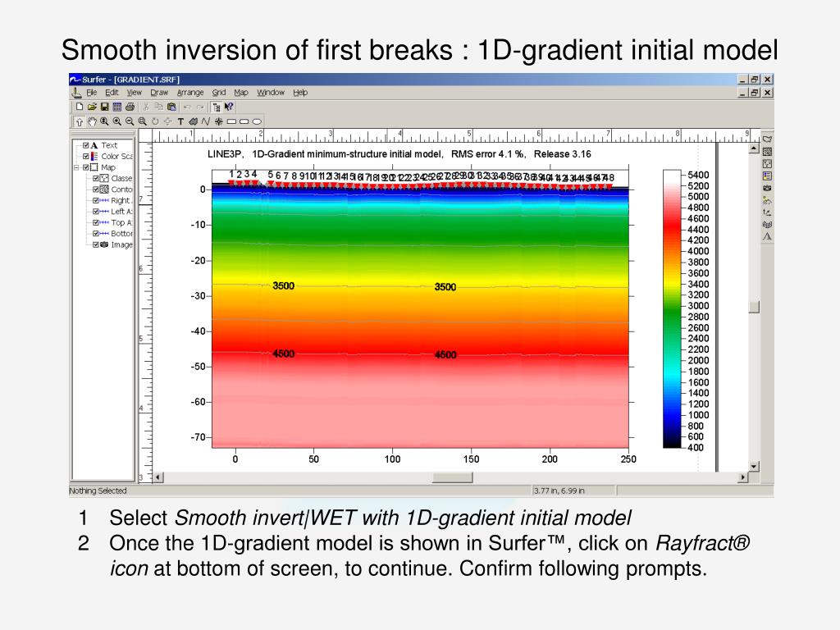This screenshot has width=840, height=630.
Task: Pick the Text drawing tool
Action: [x=180, y=121]
